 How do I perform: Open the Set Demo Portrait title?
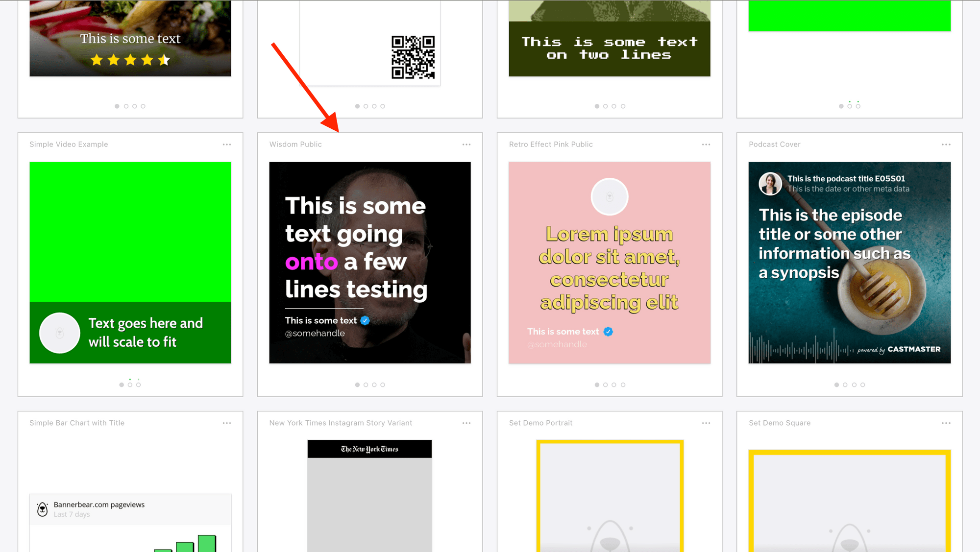coord(540,423)
